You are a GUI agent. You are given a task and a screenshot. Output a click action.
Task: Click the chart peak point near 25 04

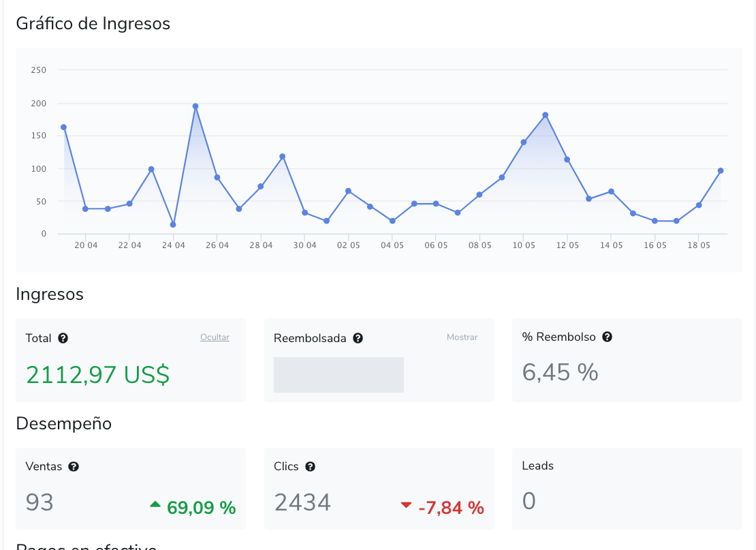pos(195,106)
